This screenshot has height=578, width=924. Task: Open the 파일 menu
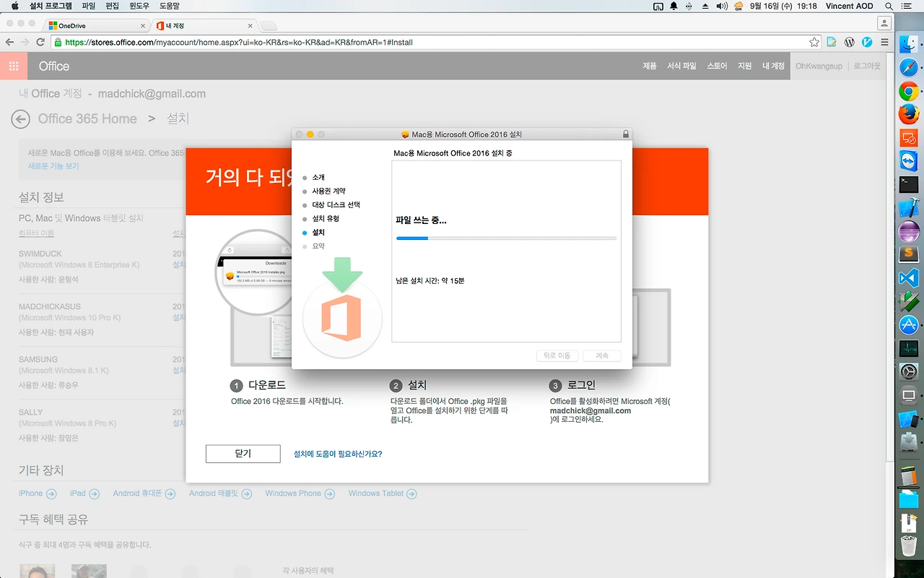click(x=88, y=6)
